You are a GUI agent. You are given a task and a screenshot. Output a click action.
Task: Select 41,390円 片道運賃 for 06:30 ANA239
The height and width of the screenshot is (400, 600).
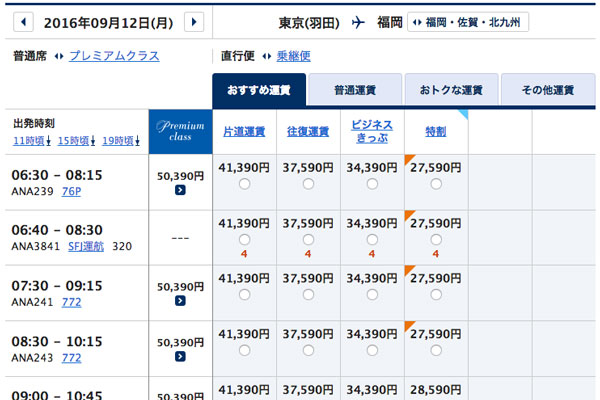click(x=244, y=184)
